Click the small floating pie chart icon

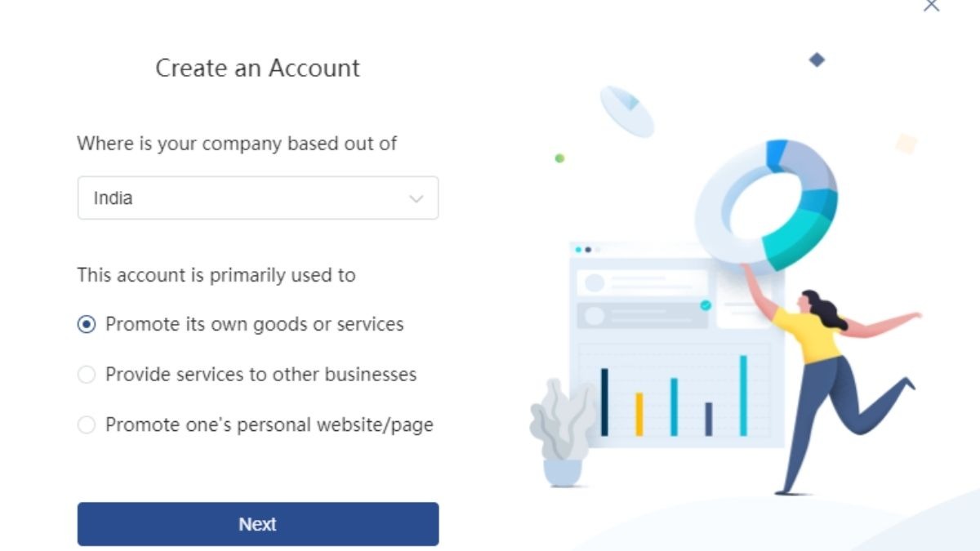(627, 110)
